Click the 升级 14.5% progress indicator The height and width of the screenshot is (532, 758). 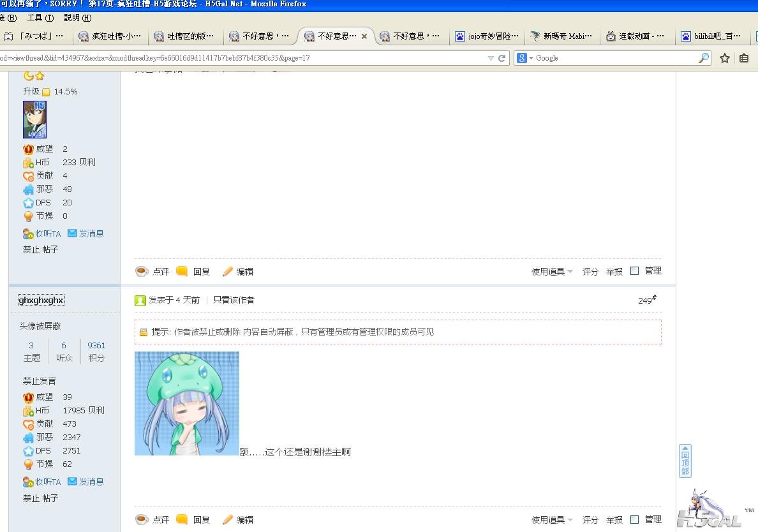coord(50,91)
